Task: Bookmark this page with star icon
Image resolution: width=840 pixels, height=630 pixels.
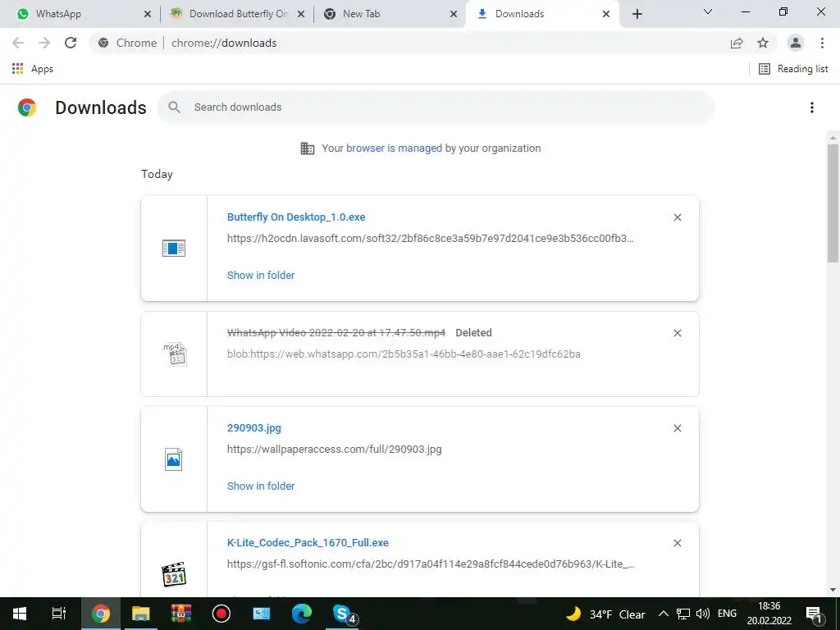Action: 763,43
